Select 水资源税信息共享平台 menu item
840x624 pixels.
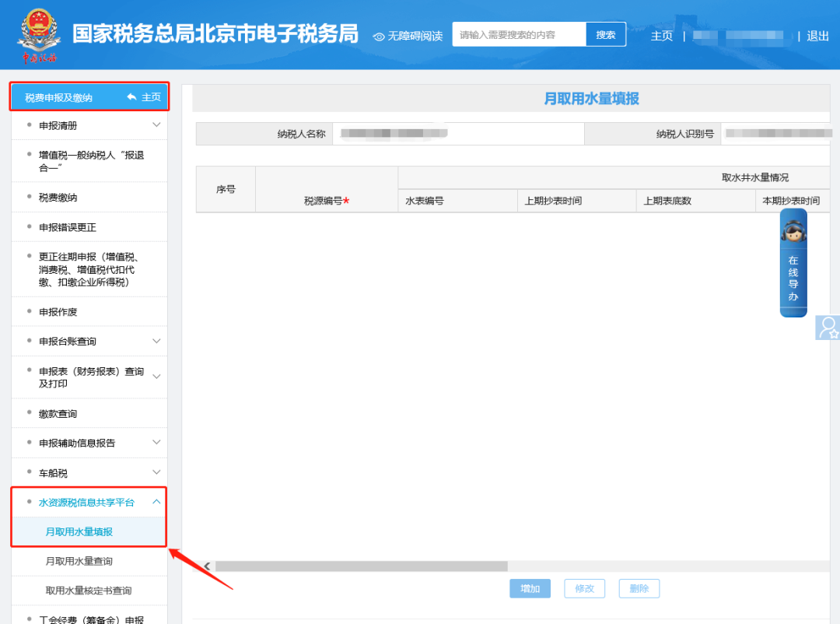click(x=89, y=503)
